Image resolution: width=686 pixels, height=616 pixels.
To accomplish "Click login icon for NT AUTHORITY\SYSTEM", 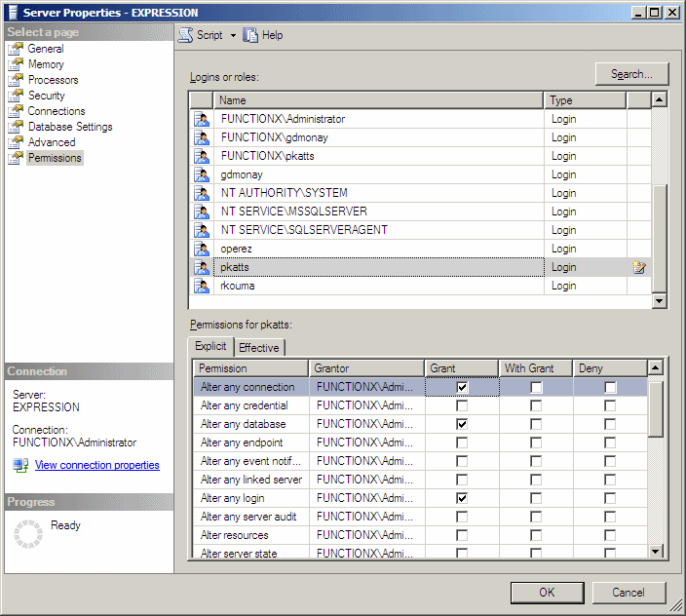I will coord(202,193).
